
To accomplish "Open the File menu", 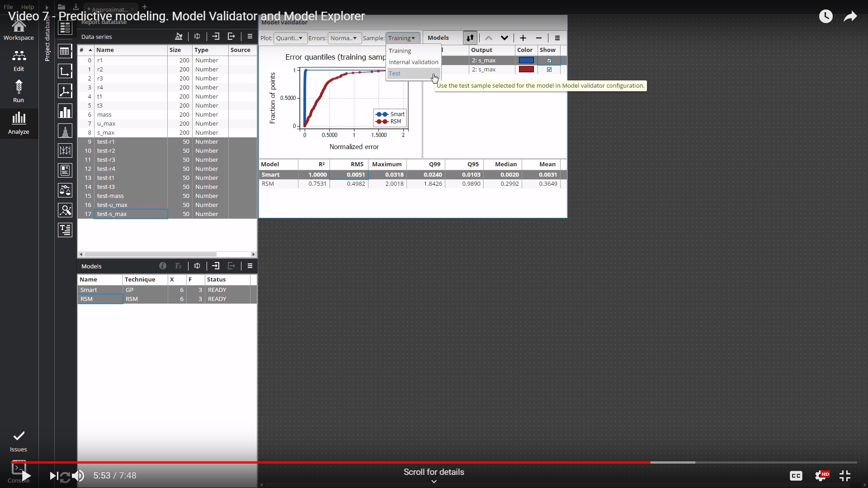I will pos(8,7).
